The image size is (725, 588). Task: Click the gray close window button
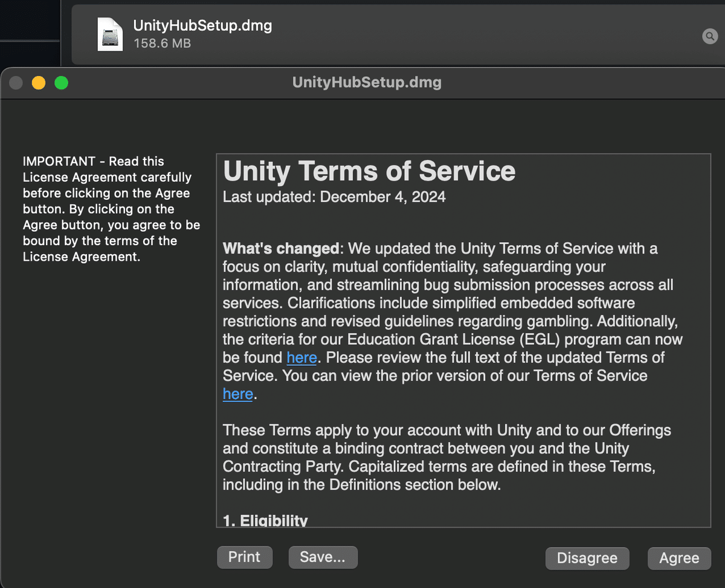pos(16,83)
